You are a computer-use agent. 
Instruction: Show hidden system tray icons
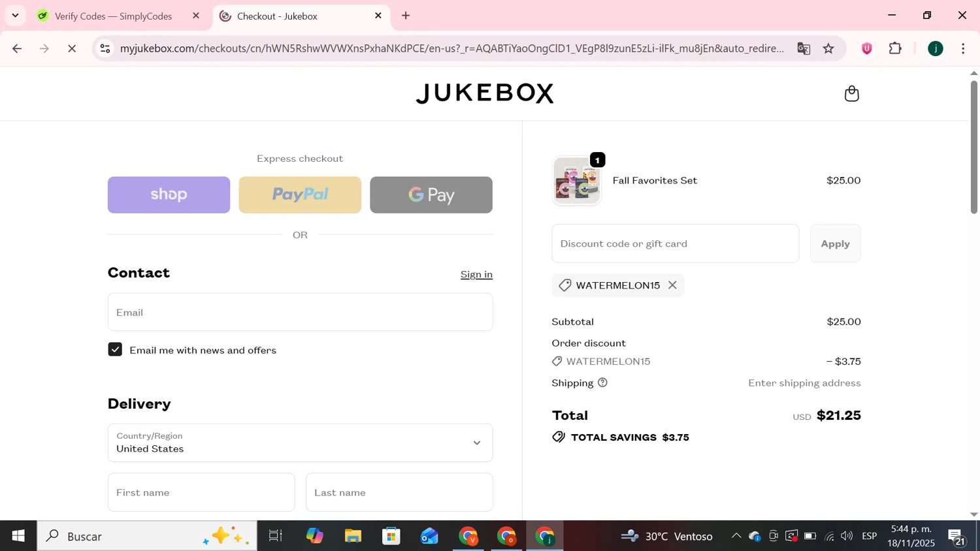[x=736, y=536]
